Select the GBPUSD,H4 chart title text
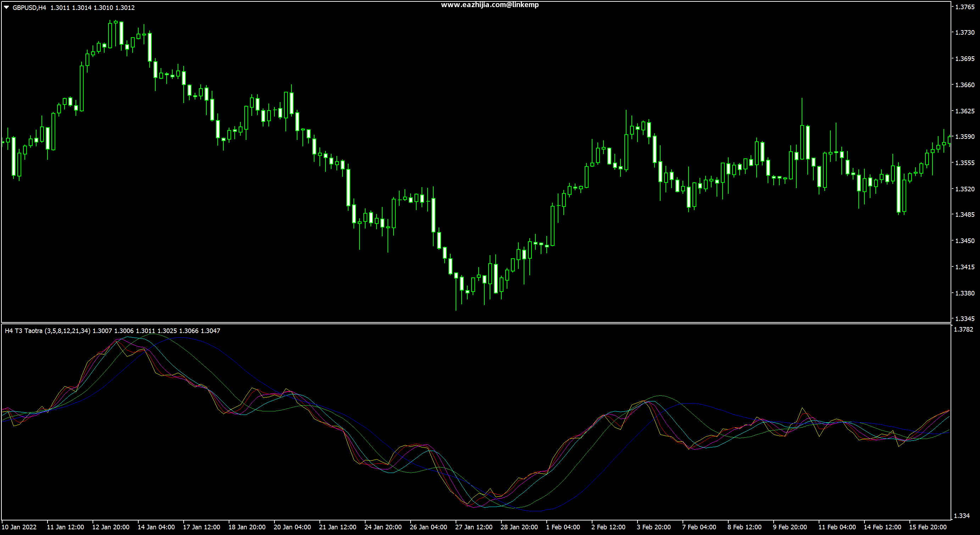The height and width of the screenshot is (535, 980). point(29,7)
